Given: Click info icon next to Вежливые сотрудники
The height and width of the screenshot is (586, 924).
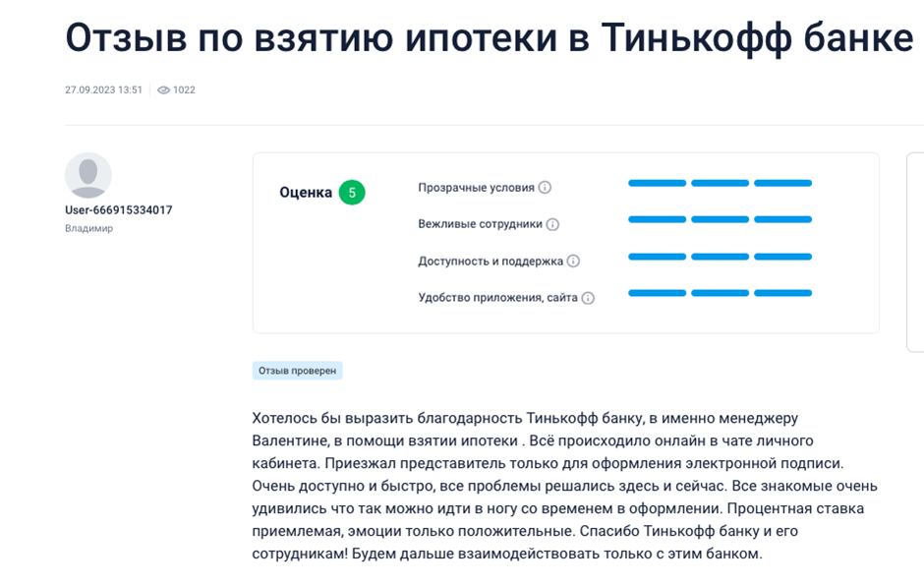Looking at the screenshot, I should tap(552, 224).
